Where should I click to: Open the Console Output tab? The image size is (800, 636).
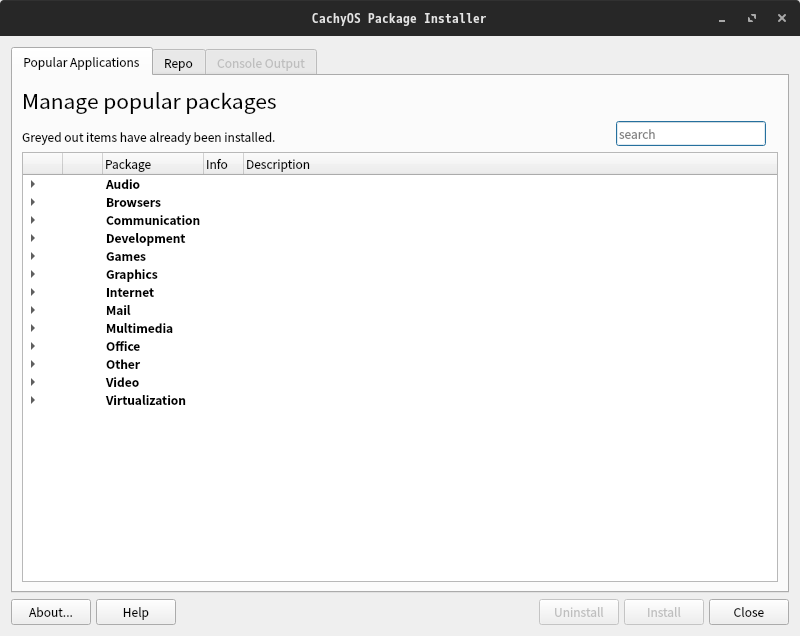coord(261,63)
